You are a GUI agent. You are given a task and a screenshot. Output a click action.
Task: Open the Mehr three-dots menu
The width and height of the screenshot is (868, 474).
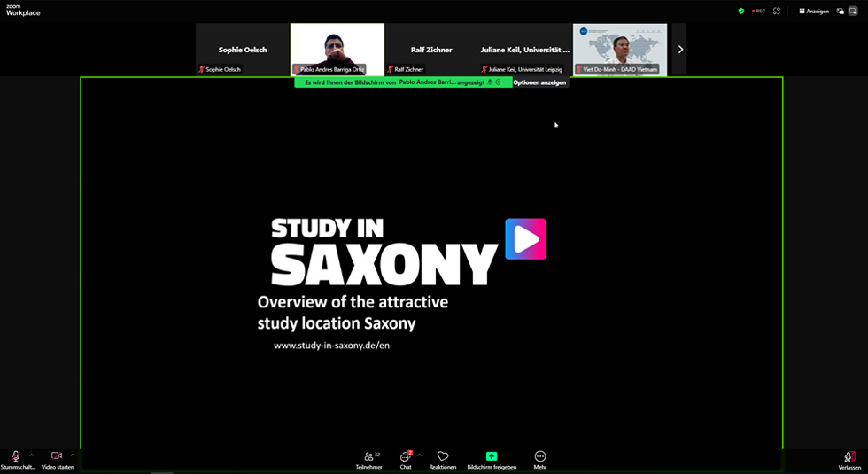tap(540, 457)
